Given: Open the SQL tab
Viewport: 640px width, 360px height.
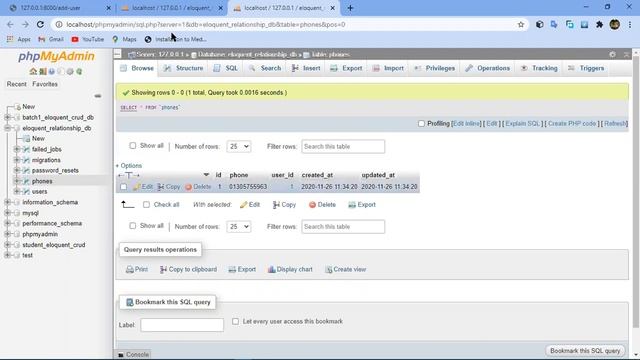Looking at the screenshot, I should (226, 68).
